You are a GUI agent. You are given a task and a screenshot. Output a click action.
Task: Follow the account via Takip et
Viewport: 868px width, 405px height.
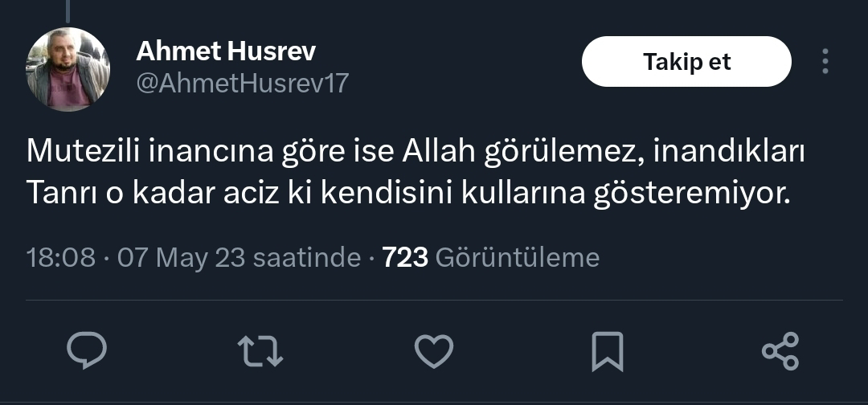pos(686,61)
